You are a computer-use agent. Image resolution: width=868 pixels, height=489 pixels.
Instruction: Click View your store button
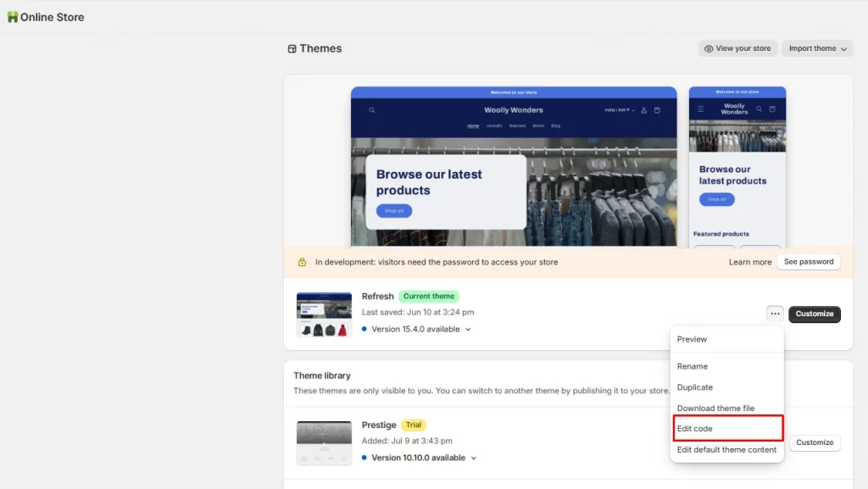(x=737, y=48)
